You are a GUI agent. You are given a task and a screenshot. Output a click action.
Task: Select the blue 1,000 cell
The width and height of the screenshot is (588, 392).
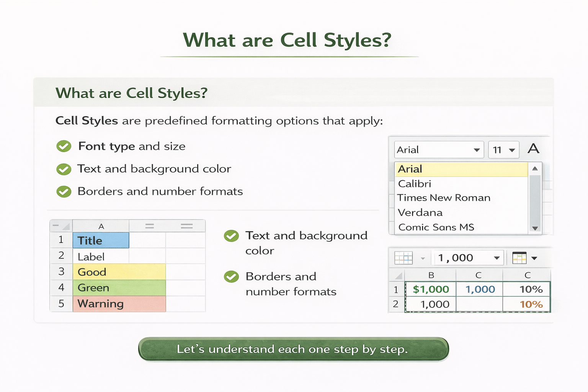coord(480,289)
